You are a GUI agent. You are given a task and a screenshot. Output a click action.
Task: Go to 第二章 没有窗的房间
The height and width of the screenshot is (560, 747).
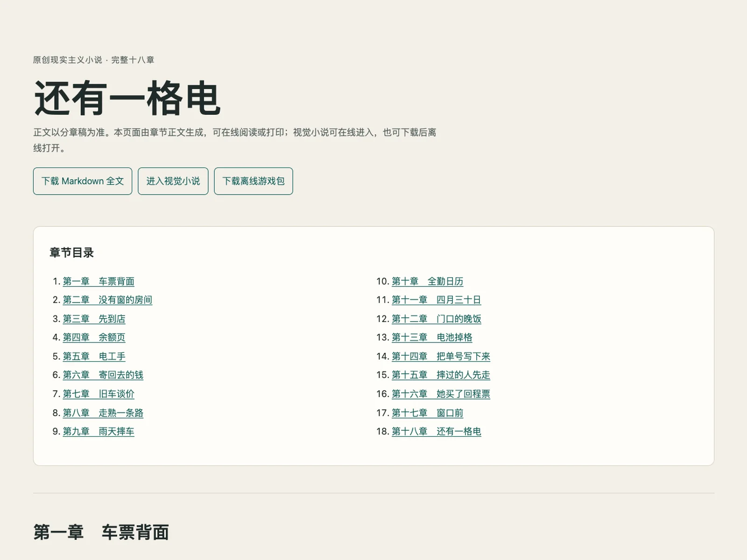tap(107, 300)
